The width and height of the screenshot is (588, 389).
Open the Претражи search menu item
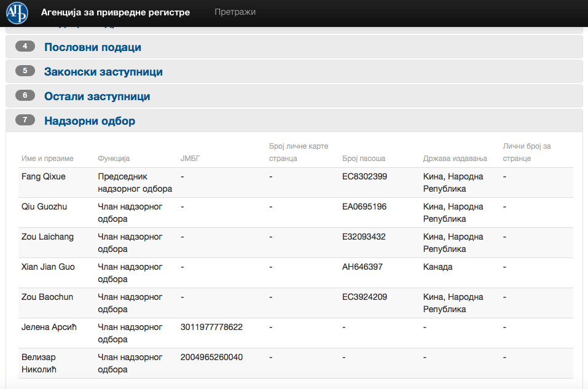(235, 12)
